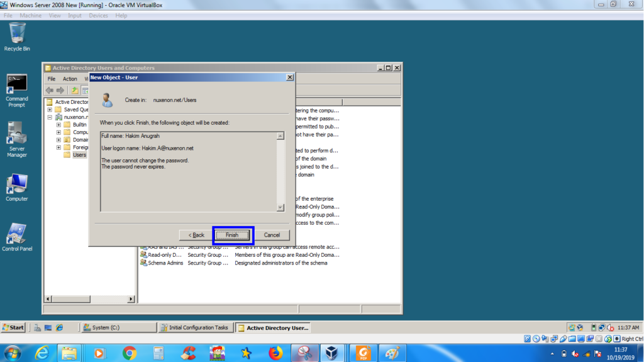Screen dimensions: 644x362
Task: Open CCleaner on host taskbar
Action: coord(189,353)
